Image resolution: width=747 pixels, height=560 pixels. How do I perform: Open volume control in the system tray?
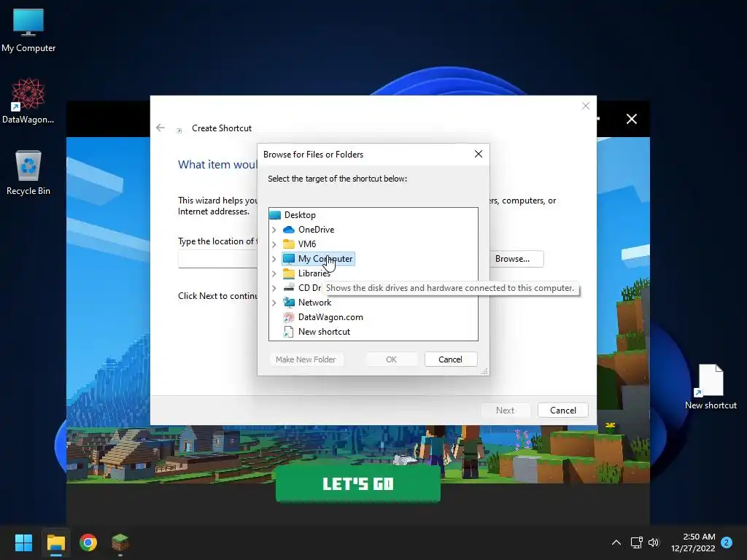654,542
